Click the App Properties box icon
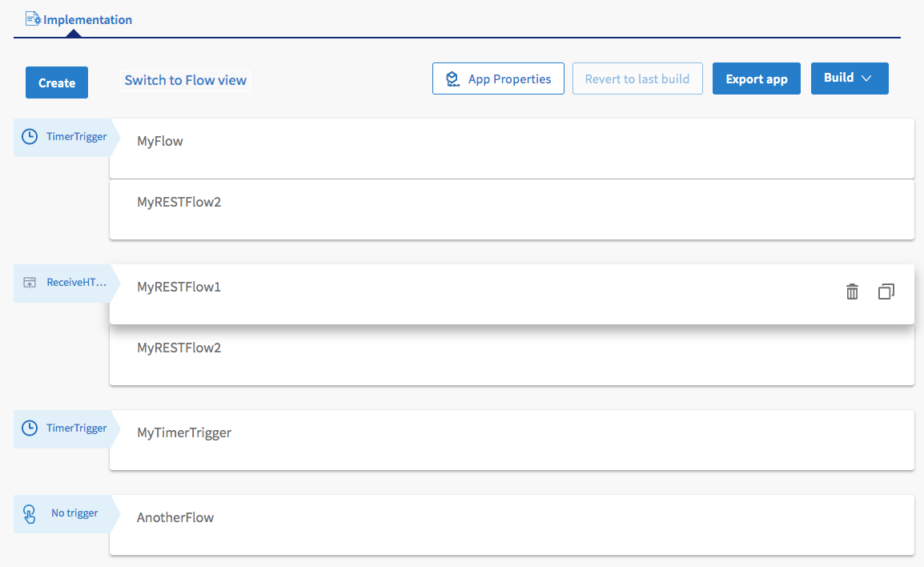This screenshot has height=567, width=924. coord(452,79)
